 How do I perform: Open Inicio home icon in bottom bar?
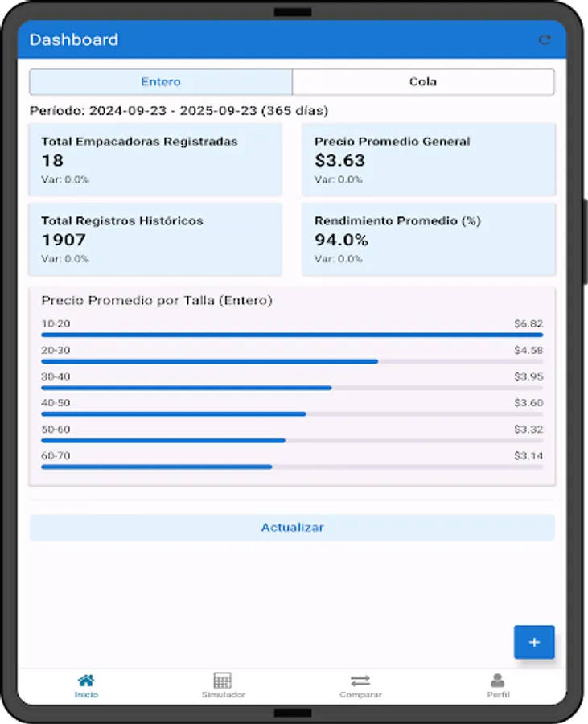point(86,680)
